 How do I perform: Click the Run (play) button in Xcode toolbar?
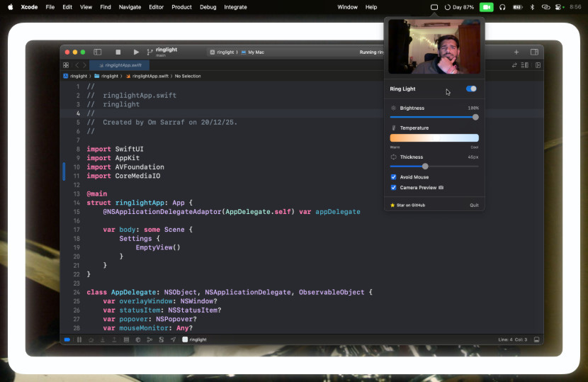coord(136,52)
